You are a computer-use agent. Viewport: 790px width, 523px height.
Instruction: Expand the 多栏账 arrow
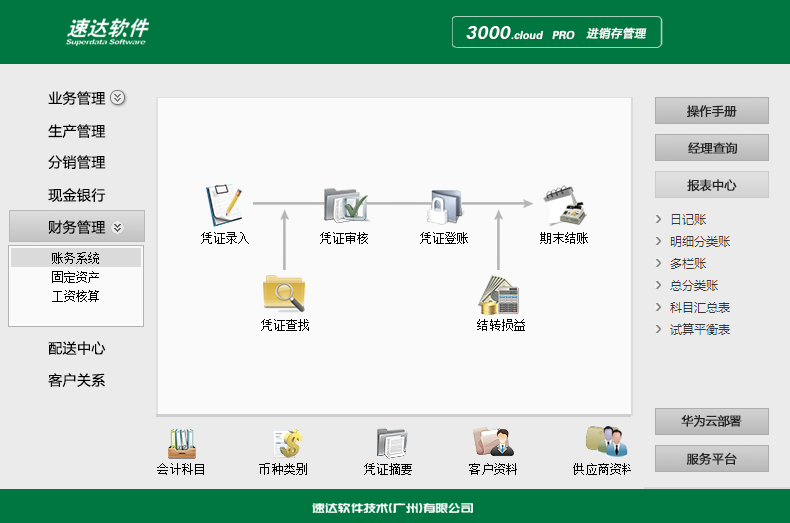click(658, 263)
